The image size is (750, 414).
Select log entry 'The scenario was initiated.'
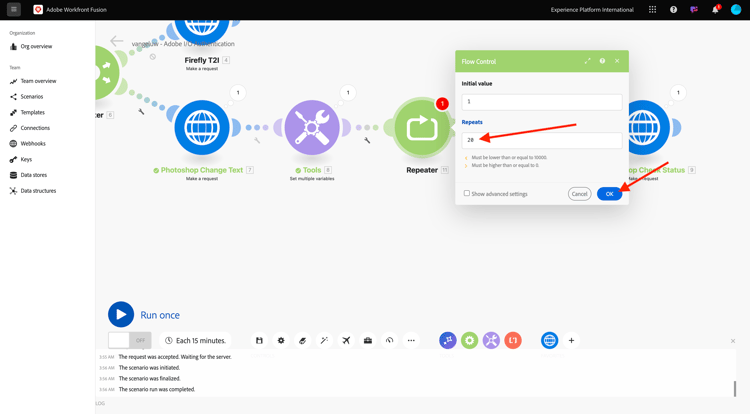click(149, 368)
